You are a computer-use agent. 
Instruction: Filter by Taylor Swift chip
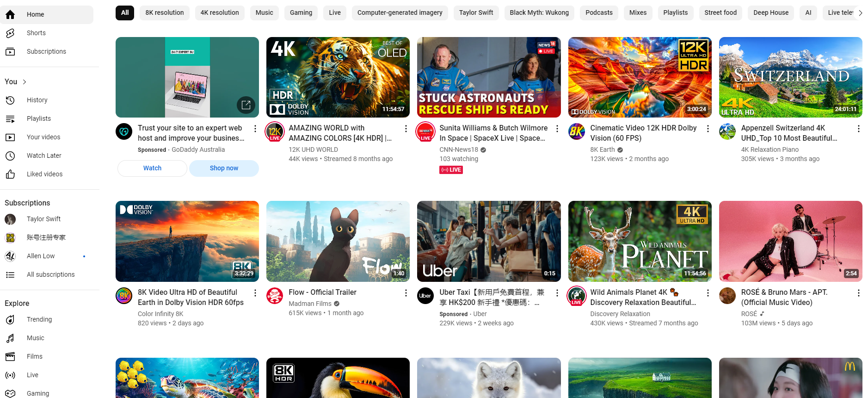(476, 13)
